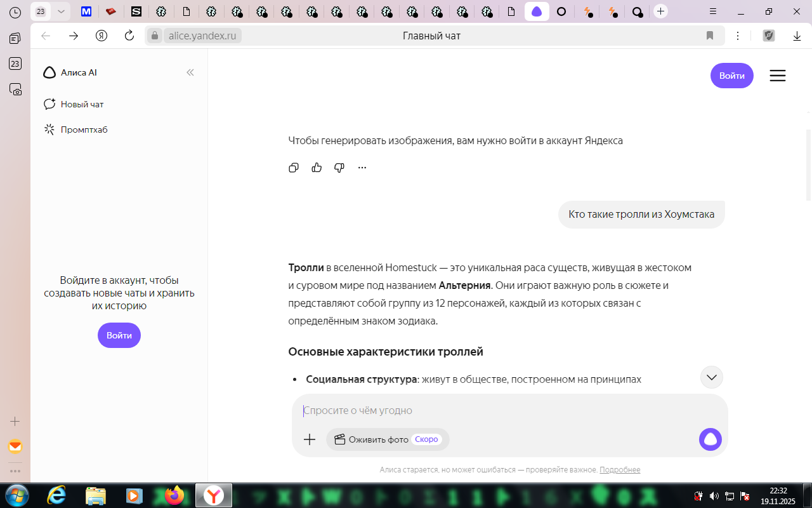Click the power plug icon in tray
812x508 pixels.
[698, 496]
